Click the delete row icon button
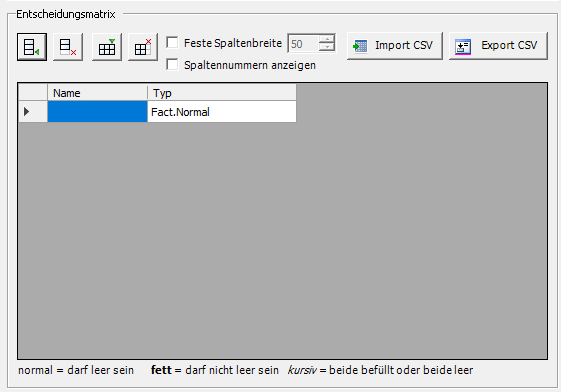This screenshot has width=561, height=392. [x=68, y=47]
